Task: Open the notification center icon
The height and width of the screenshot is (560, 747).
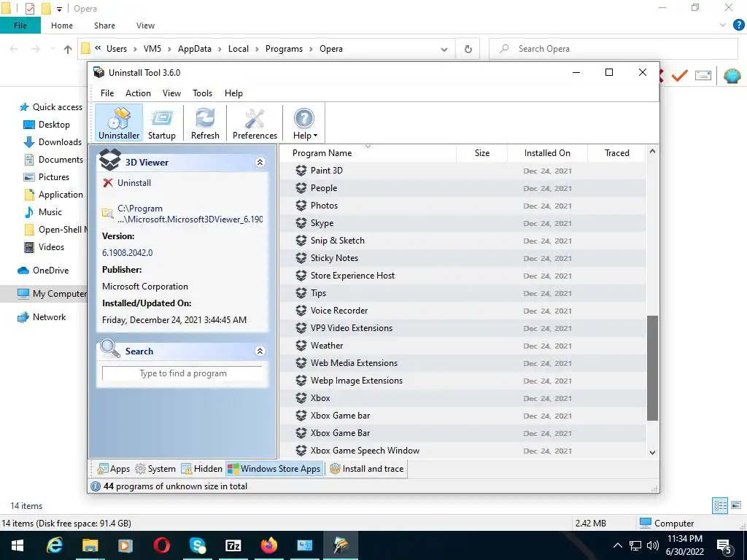Action: 724,546
